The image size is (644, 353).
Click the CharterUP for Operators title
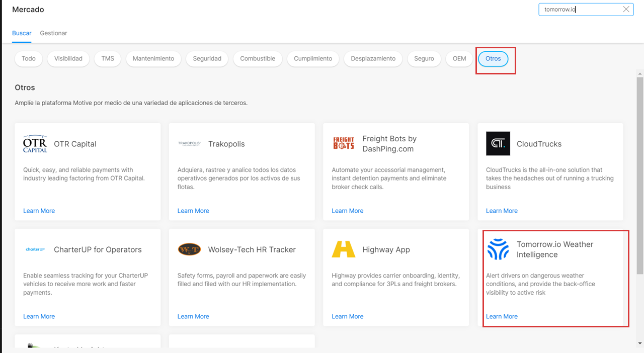(98, 249)
